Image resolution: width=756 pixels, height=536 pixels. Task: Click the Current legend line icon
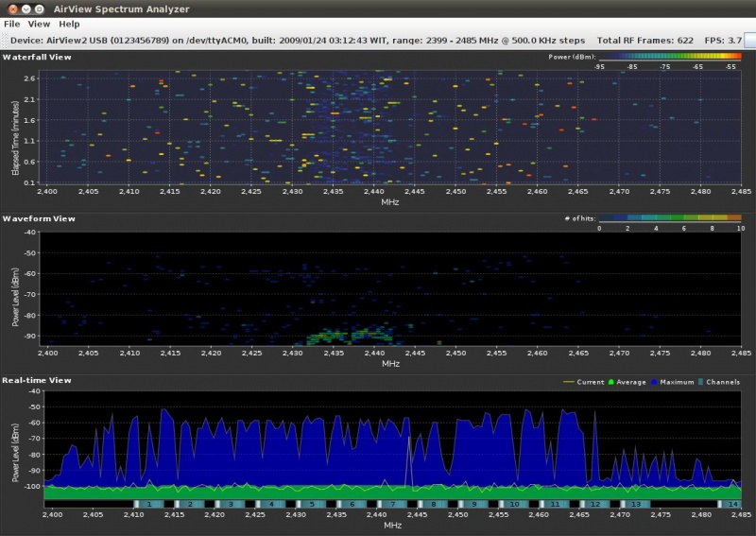pos(567,382)
